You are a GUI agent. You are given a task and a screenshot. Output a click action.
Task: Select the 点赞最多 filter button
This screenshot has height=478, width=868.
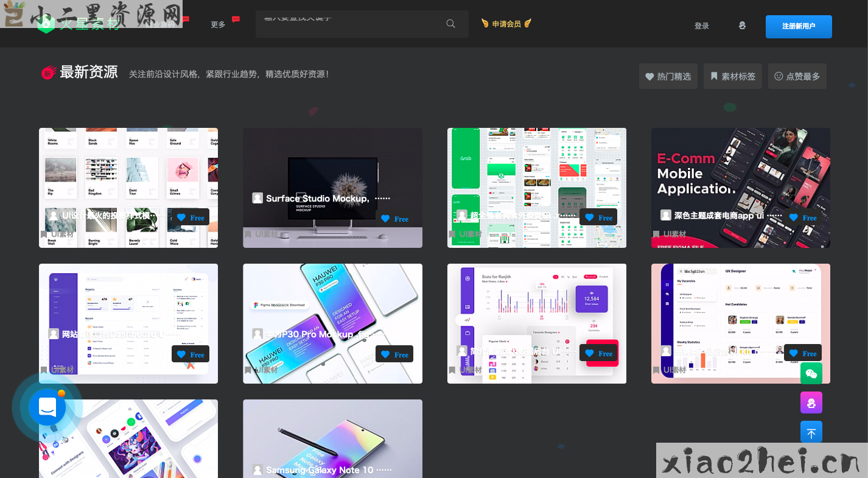(x=797, y=76)
